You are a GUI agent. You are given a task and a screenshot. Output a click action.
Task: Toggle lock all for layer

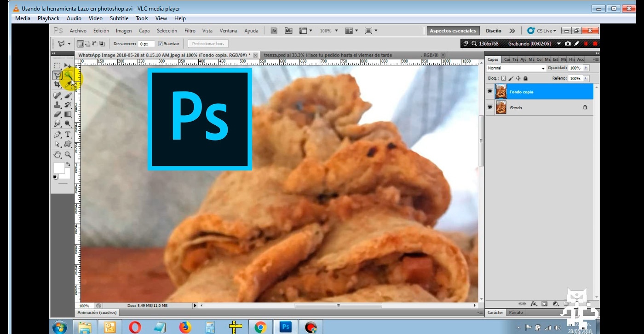click(525, 78)
